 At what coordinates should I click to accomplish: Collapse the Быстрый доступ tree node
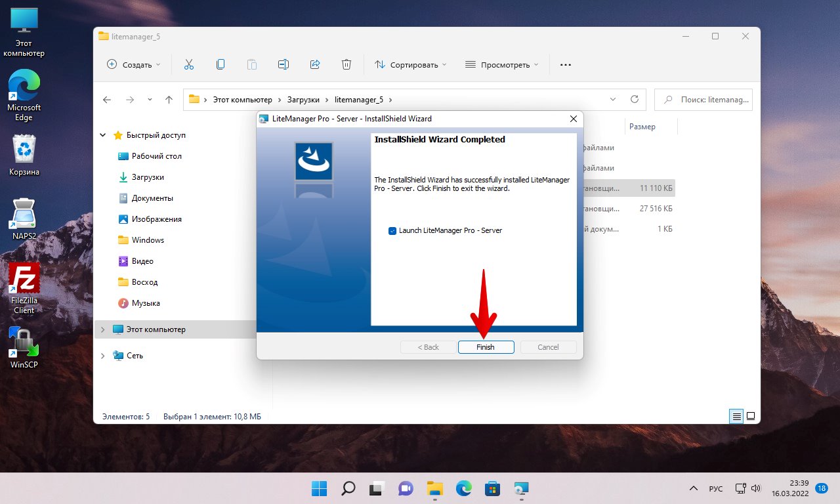(x=102, y=135)
